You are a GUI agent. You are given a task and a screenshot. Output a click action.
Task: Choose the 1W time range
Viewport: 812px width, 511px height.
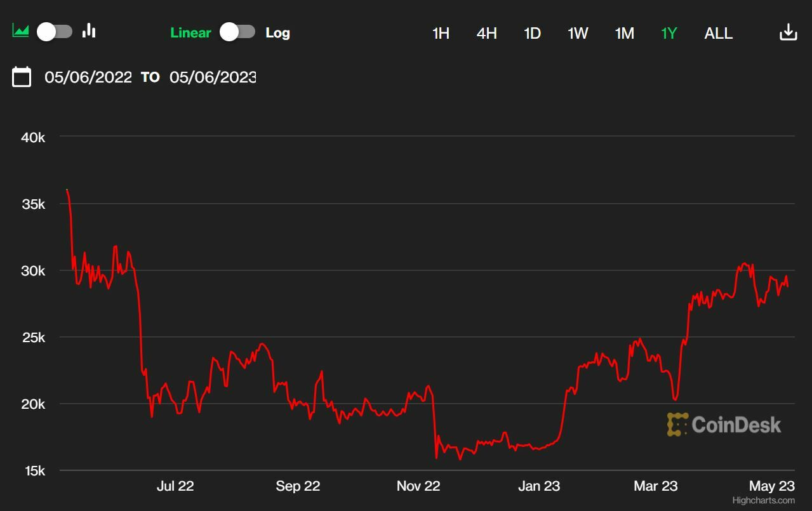coord(578,33)
